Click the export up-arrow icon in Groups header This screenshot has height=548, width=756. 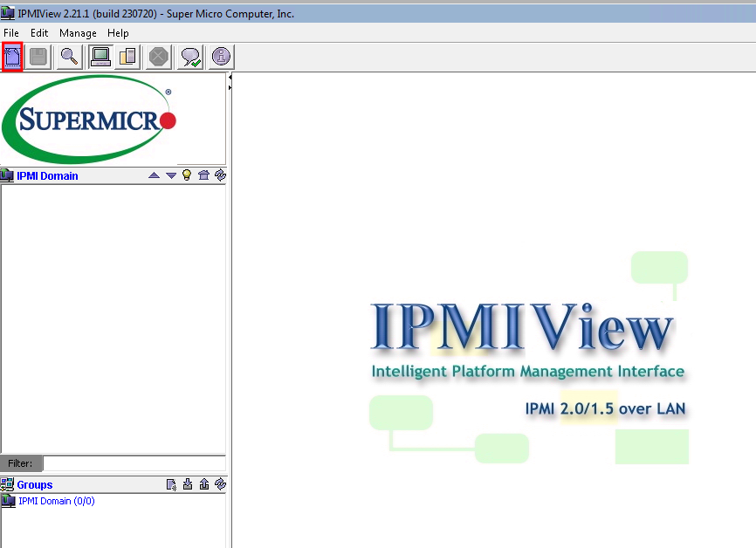pos(203,484)
